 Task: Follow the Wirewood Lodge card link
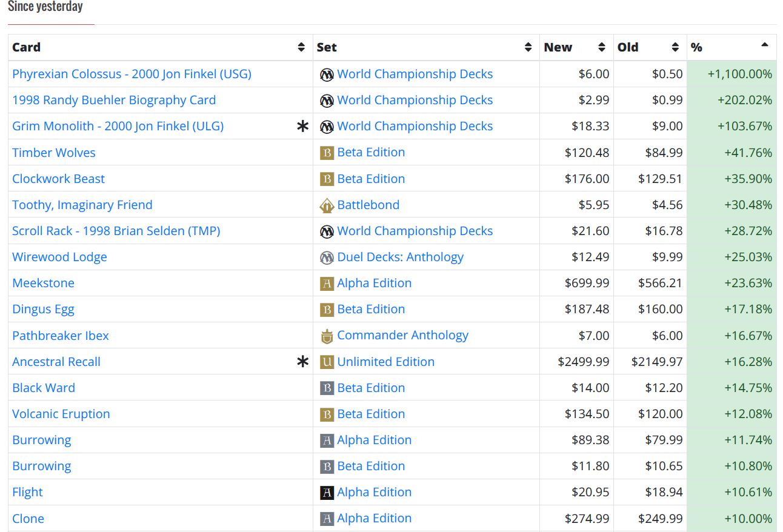pos(59,257)
